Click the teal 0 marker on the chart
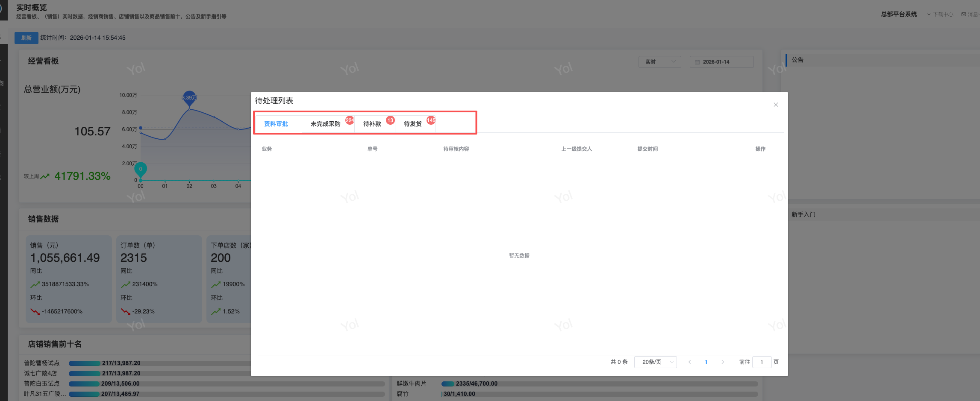Screen dimensions: 980x401 [140, 170]
